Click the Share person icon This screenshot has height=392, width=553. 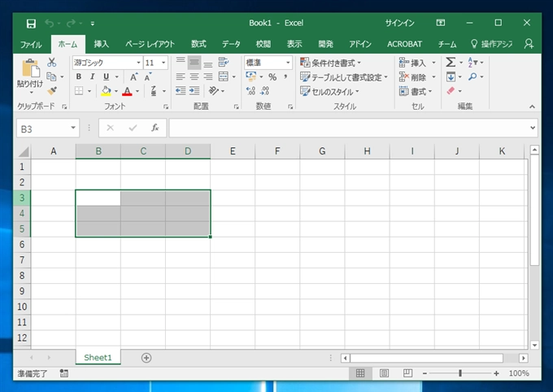[x=529, y=44]
